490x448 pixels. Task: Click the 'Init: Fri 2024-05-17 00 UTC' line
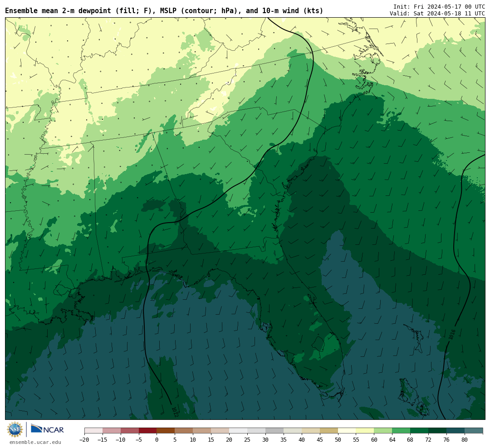(x=439, y=6)
